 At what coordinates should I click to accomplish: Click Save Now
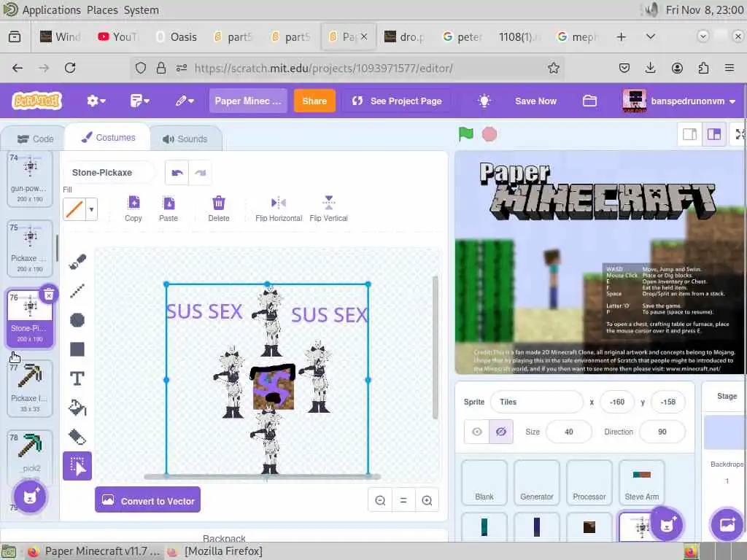pos(535,101)
